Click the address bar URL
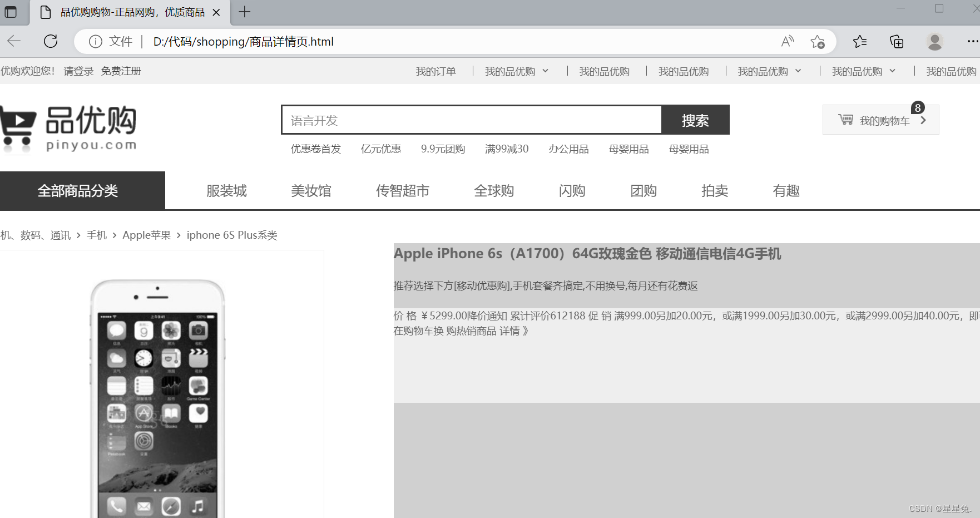This screenshot has height=518, width=980. (x=243, y=42)
